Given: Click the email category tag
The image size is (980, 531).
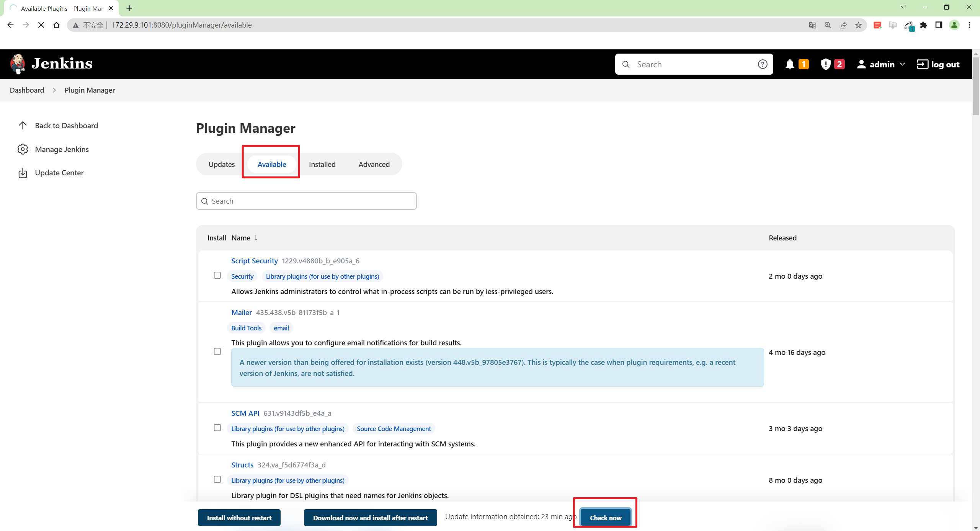Looking at the screenshot, I should 281,328.
